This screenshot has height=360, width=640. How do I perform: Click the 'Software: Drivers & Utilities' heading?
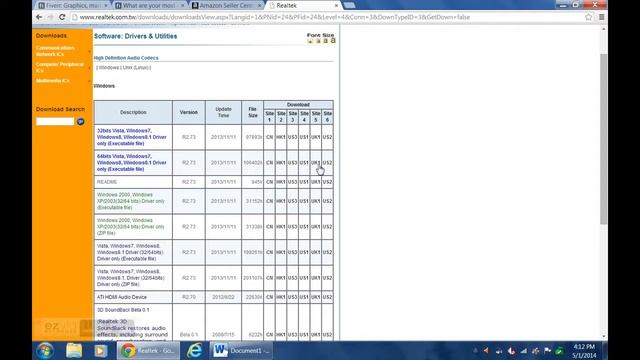[x=136, y=36]
